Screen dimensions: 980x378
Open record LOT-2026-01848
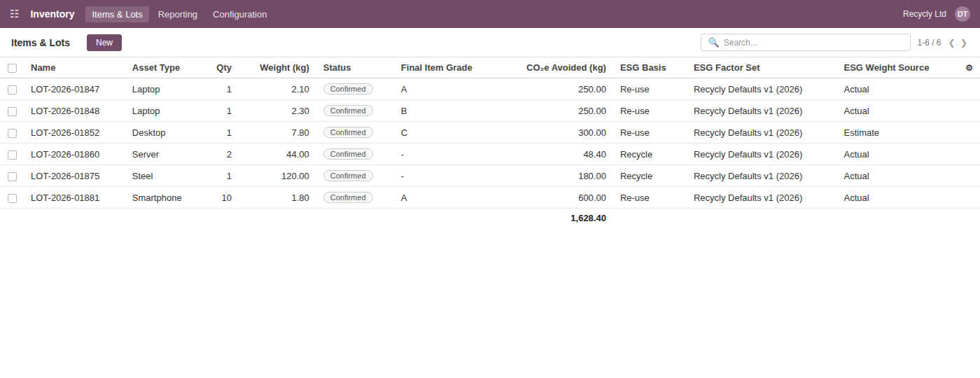[x=65, y=111]
